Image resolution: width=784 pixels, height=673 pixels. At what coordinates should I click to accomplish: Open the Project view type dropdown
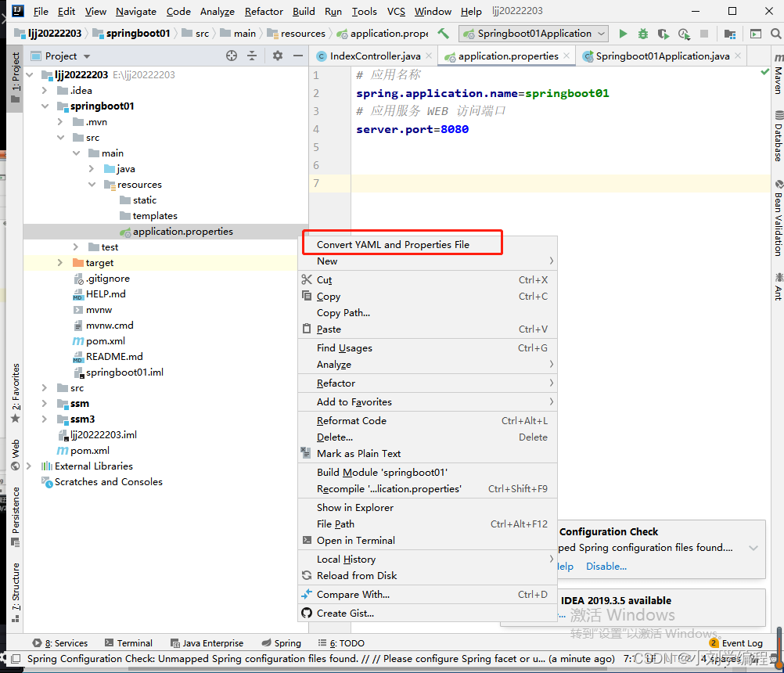click(x=87, y=56)
